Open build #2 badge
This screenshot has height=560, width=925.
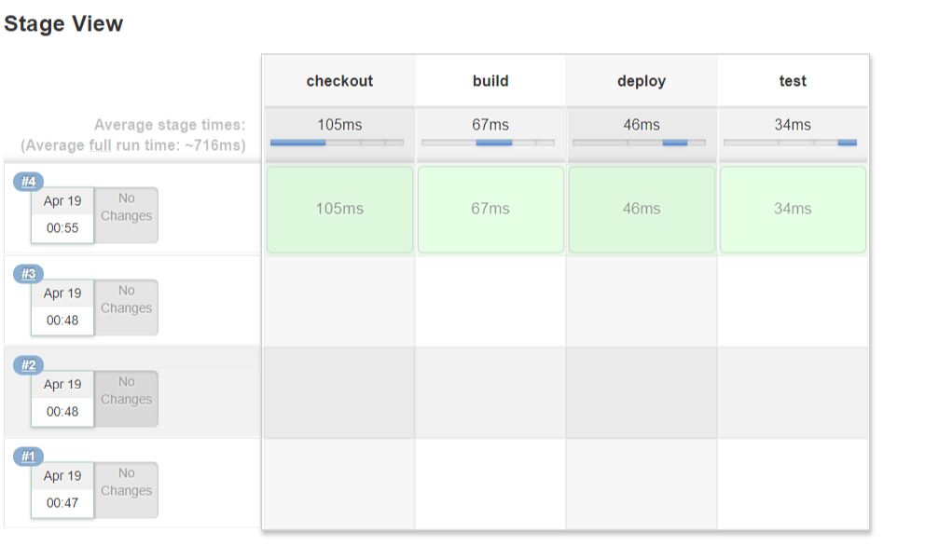pyautogui.click(x=28, y=364)
